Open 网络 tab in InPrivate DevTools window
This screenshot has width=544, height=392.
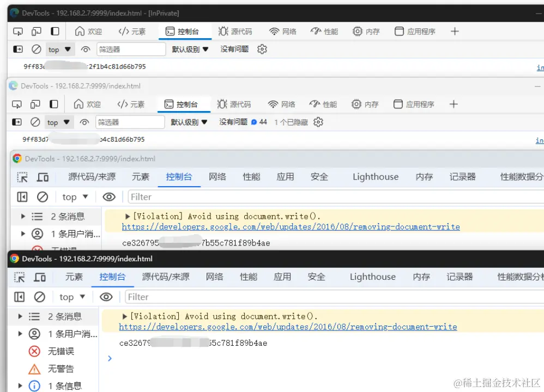283,32
